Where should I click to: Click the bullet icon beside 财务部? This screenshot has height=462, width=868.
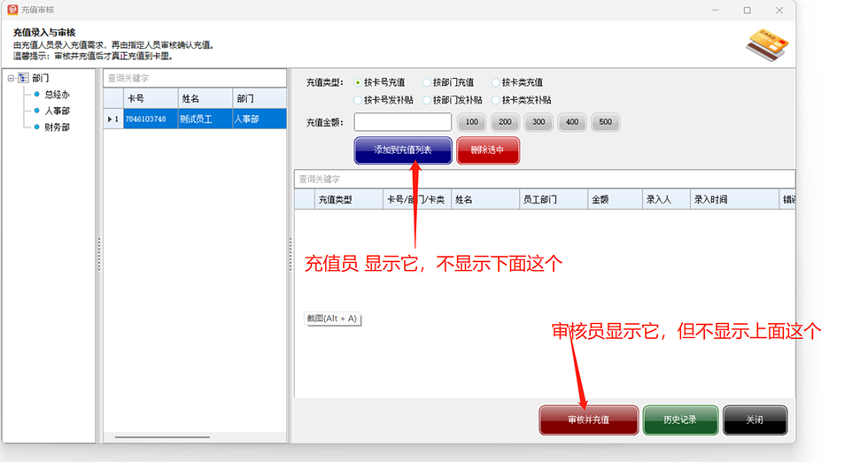pos(37,127)
